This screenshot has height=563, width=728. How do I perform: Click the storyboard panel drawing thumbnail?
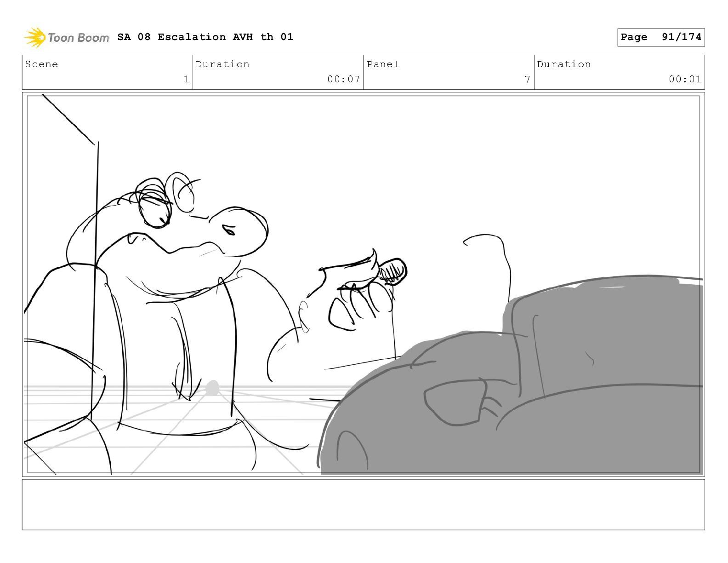pyautogui.click(x=364, y=284)
